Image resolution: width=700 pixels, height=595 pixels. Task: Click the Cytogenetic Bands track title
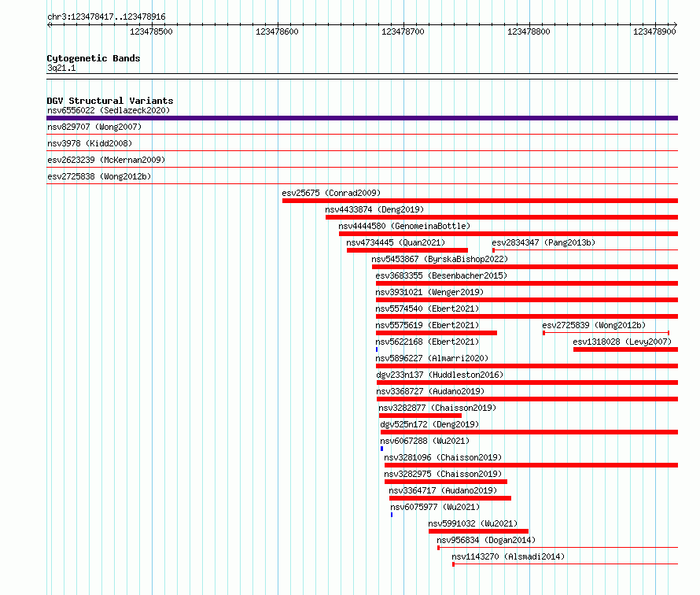(x=94, y=58)
